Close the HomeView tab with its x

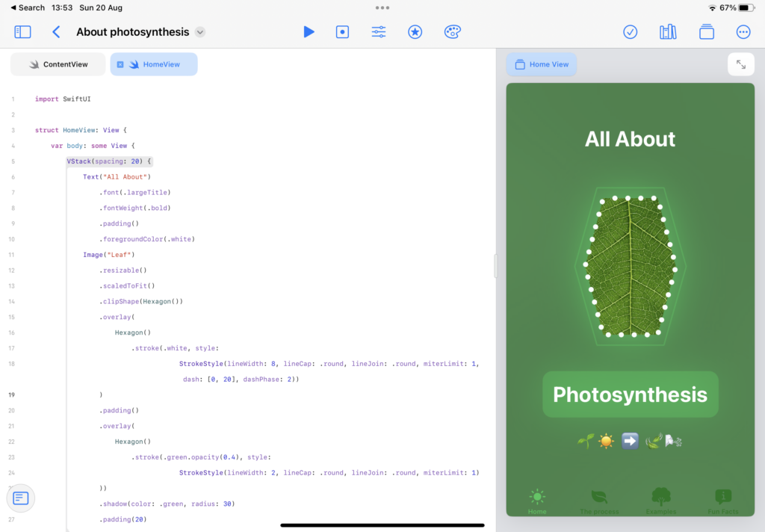(120, 64)
